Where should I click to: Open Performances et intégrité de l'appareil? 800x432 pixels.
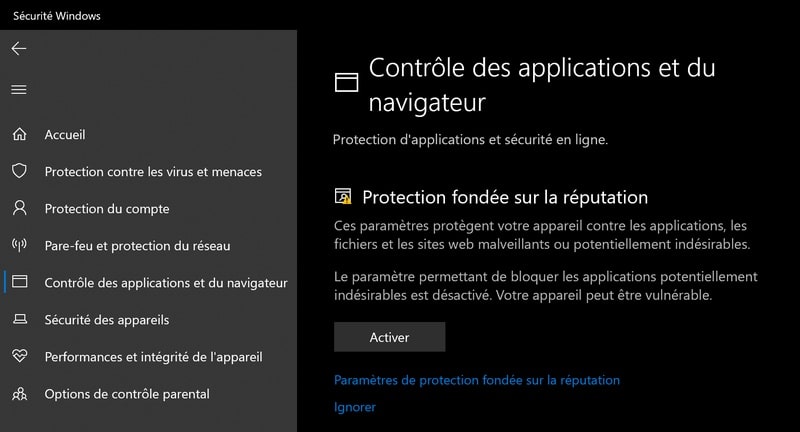tap(153, 356)
